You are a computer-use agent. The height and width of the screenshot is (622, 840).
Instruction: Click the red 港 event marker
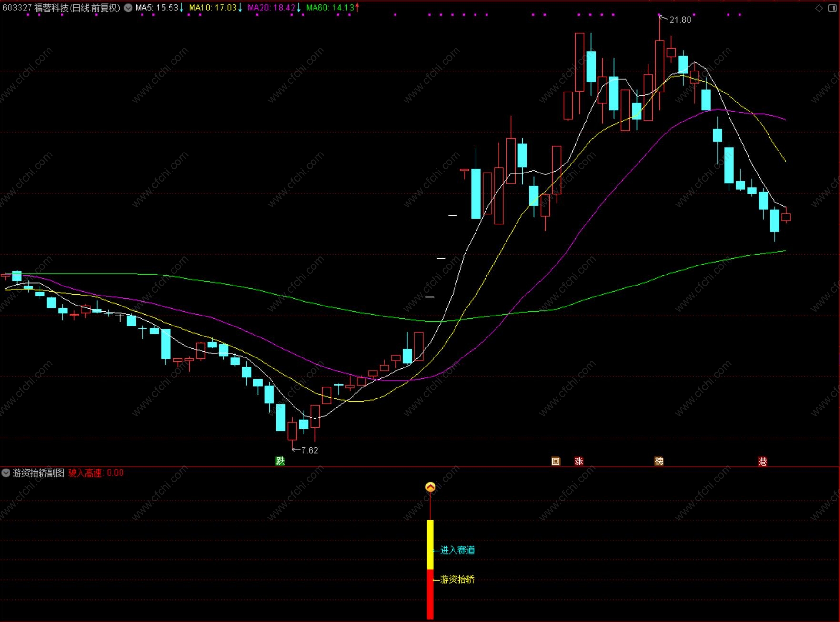(762, 461)
